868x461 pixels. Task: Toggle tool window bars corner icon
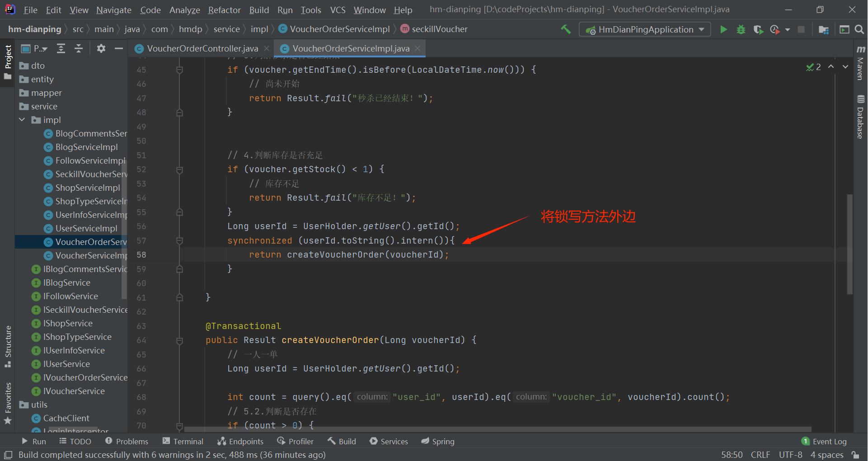(8, 455)
